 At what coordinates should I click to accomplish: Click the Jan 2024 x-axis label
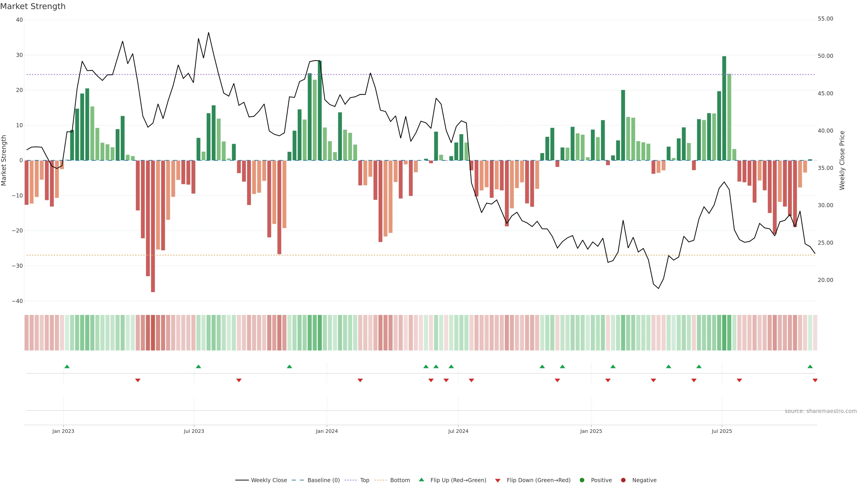point(326,431)
